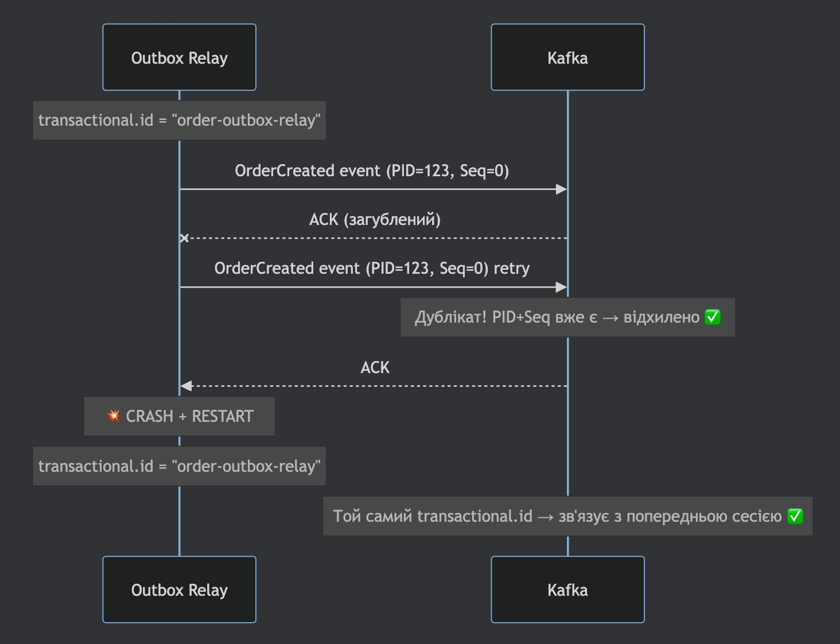Click the green checkmark after 'попередньою сесією'
The image size is (840, 644).
795,516
